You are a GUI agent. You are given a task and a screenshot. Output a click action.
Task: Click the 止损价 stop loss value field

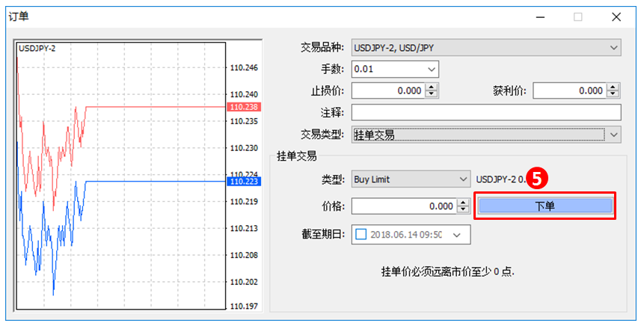(x=387, y=91)
